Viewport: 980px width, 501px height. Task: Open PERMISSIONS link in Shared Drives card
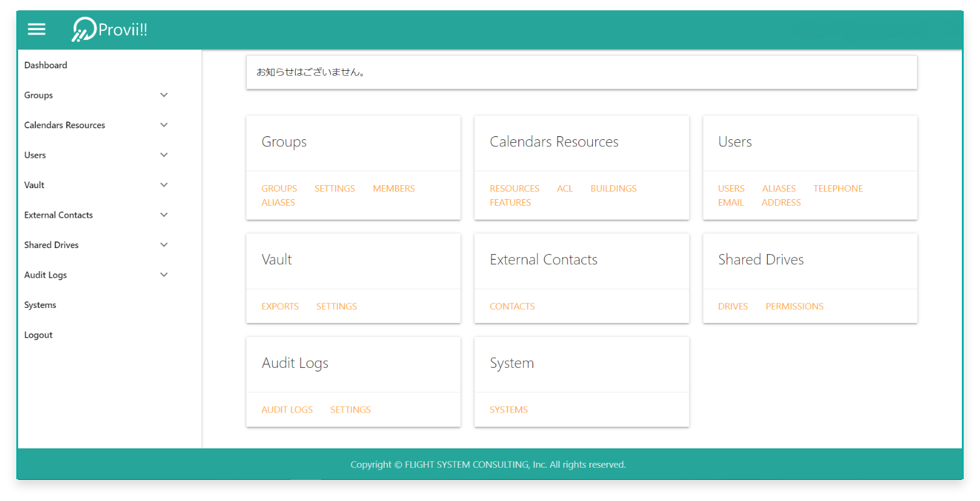pyautogui.click(x=794, y=307)
